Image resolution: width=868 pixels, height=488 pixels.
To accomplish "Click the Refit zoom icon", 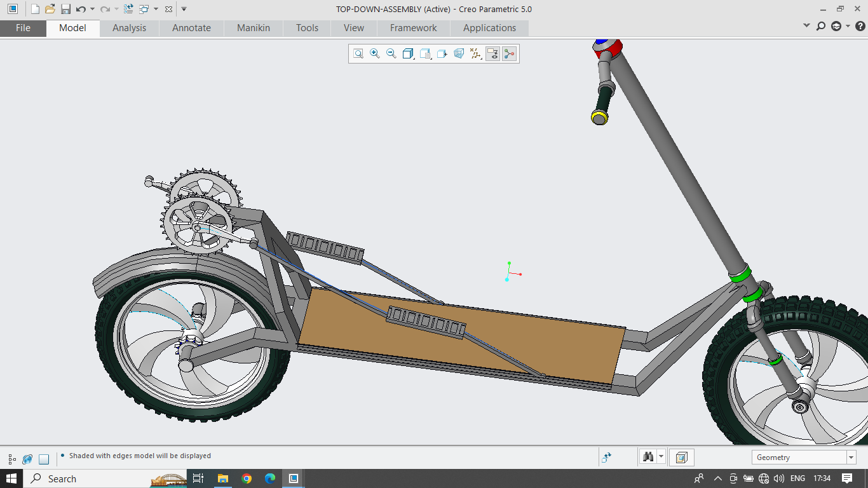I will pyautogui.click(x=358, y=54).
